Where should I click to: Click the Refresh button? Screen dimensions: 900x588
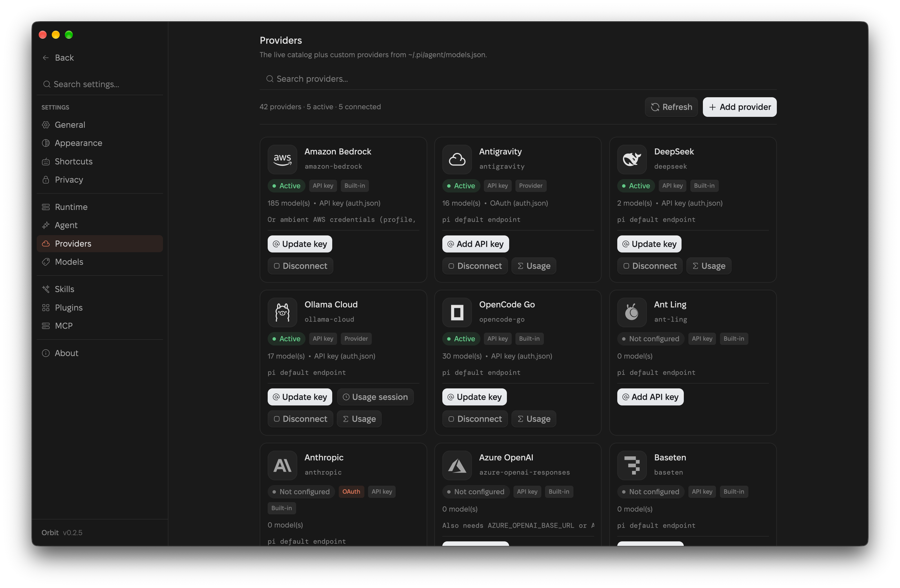pyautogui.click(x=671, y=107)
